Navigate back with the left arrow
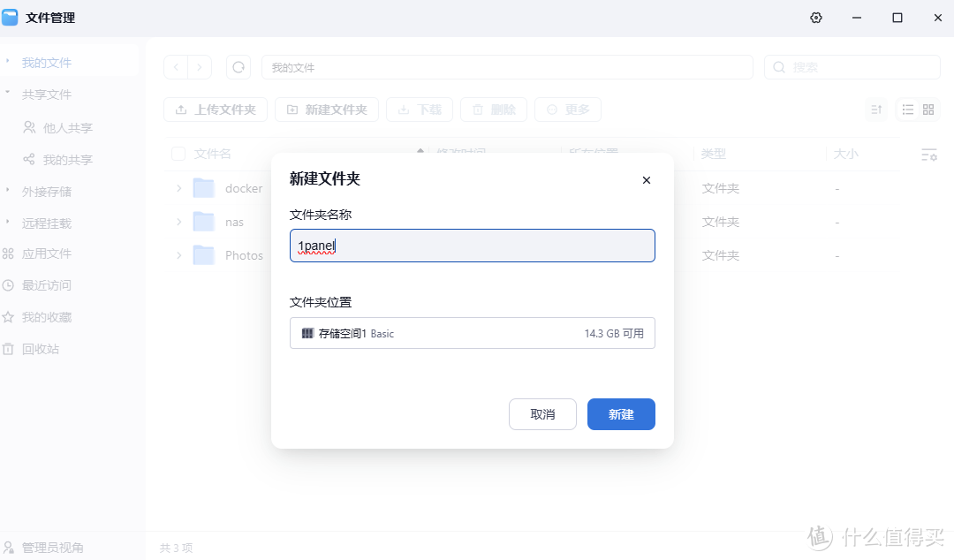Screen dimensions: 954x560 point(176,67)
